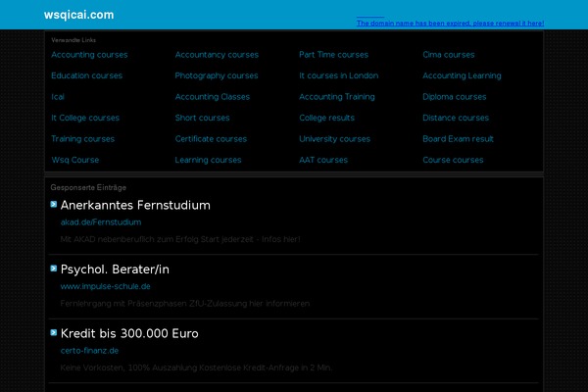Viewport: 588px width, 392px height.
Task: Click the arrow icon beside Anerkanntes Fernstudium
Action: click(x=54, y=205)
